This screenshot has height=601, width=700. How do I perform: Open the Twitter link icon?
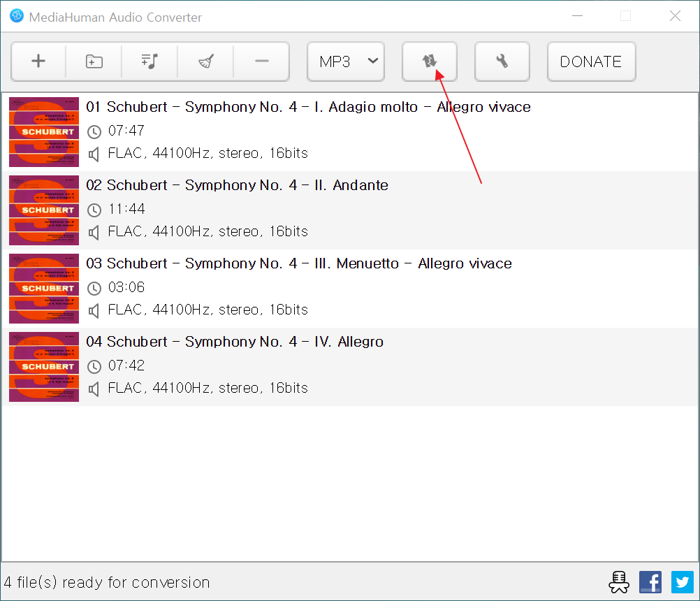click(x=683, y=582)
